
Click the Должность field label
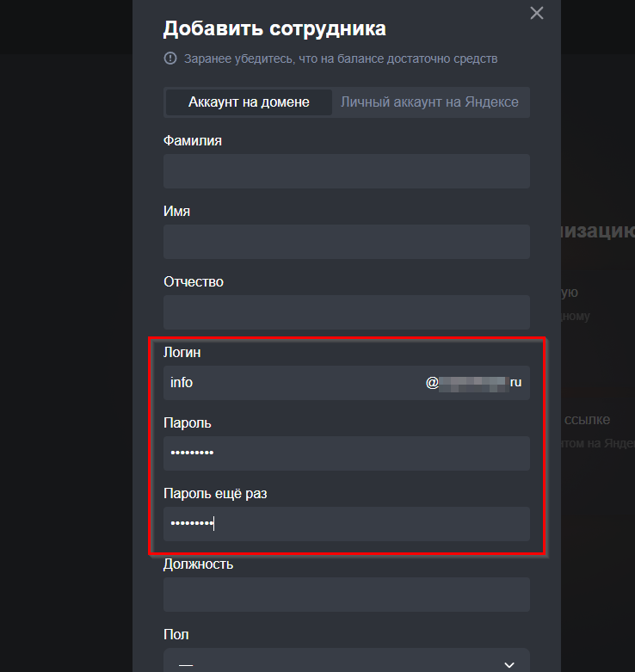198,564
